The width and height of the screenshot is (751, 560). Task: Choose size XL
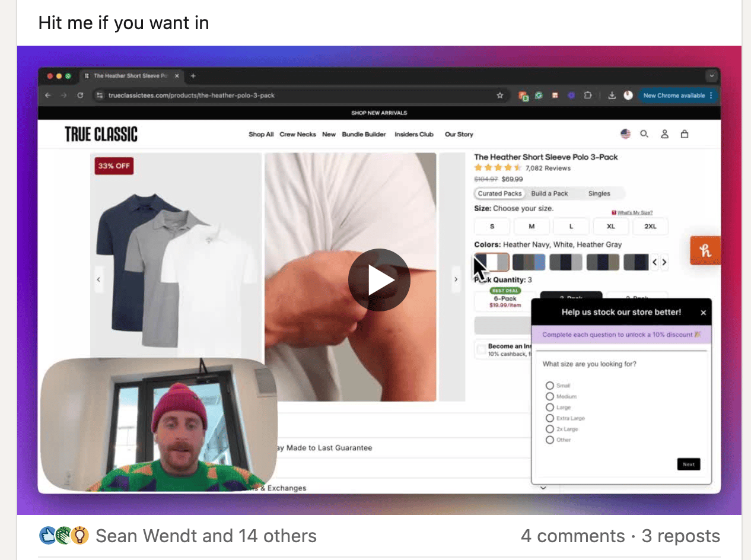(x=611, y=227)
